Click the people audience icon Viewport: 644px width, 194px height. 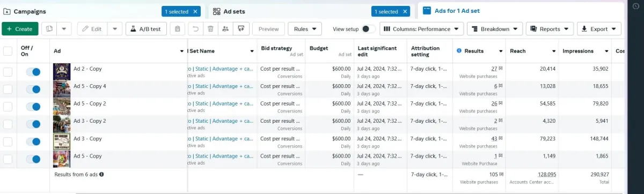pyautogui.click(x=226, y=29)
